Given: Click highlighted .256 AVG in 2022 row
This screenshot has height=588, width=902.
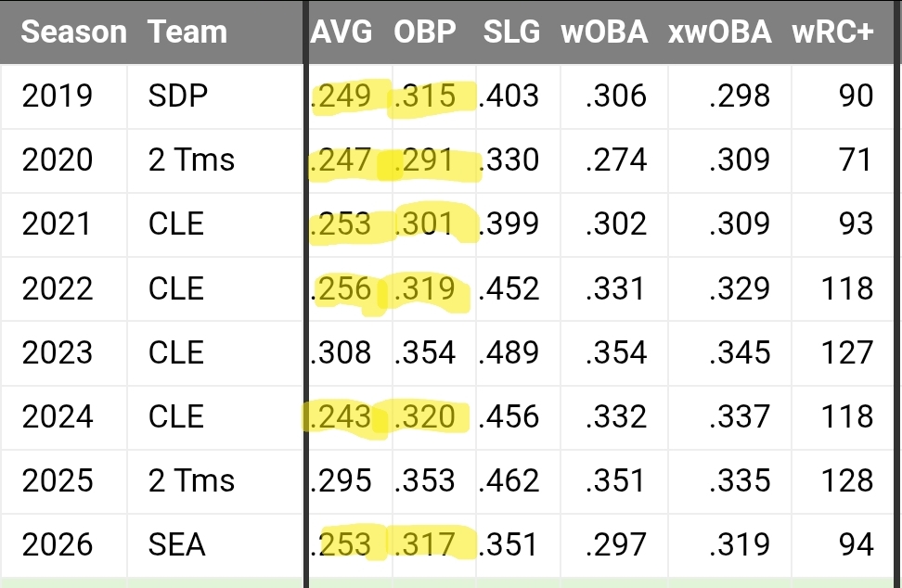Looking at the screenshot, I should pyautogui.click(x=341, y=288).
